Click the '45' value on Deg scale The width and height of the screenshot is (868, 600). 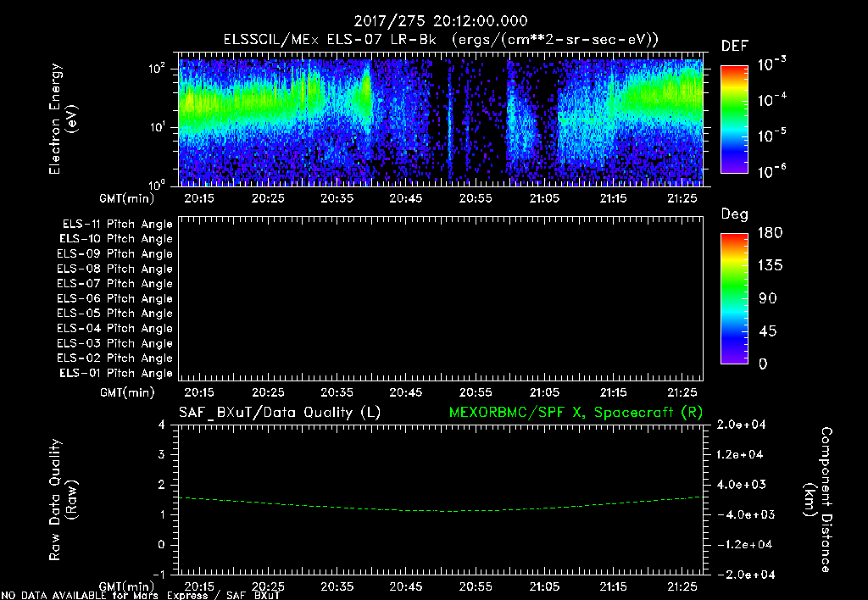(x=768, y=331)
